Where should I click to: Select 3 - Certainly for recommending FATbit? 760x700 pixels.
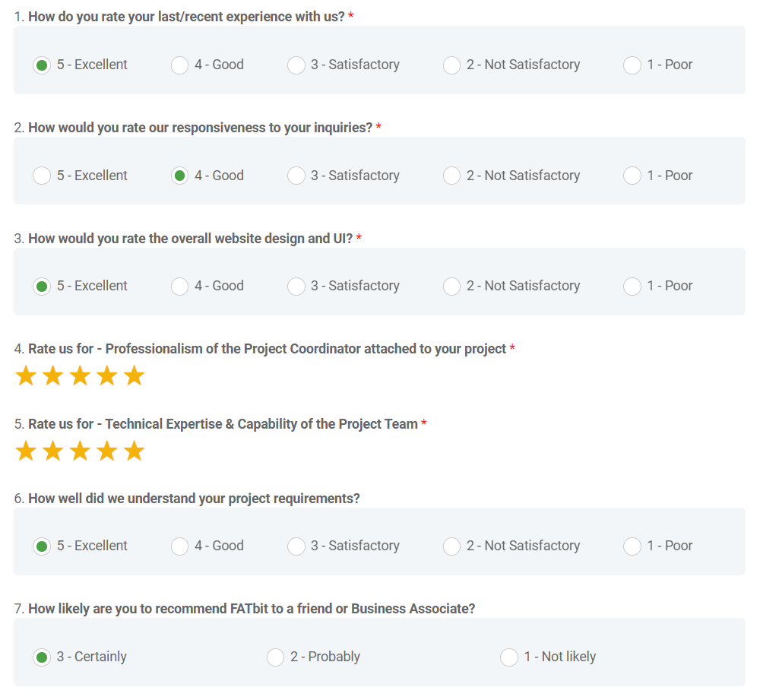(x=42, y=657)
